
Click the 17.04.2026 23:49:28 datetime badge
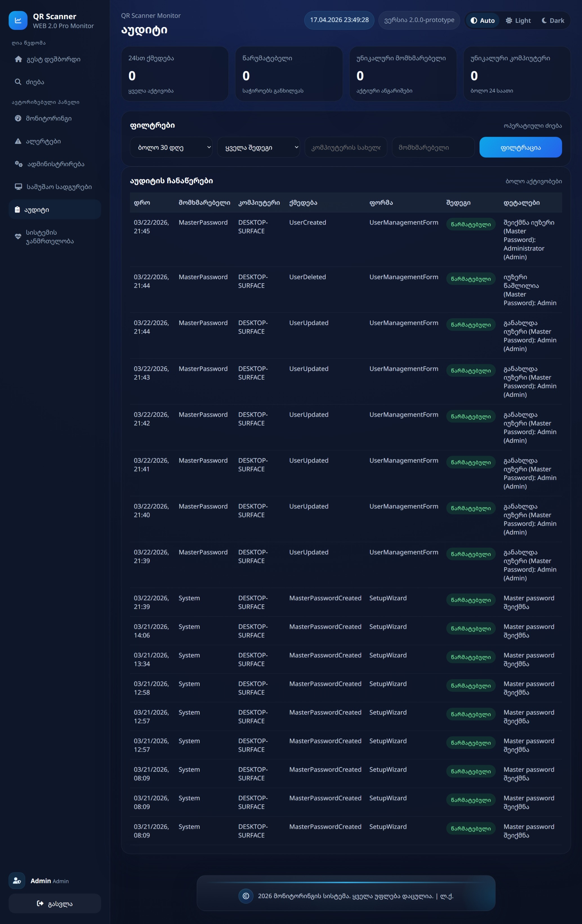tap(339, 20)
